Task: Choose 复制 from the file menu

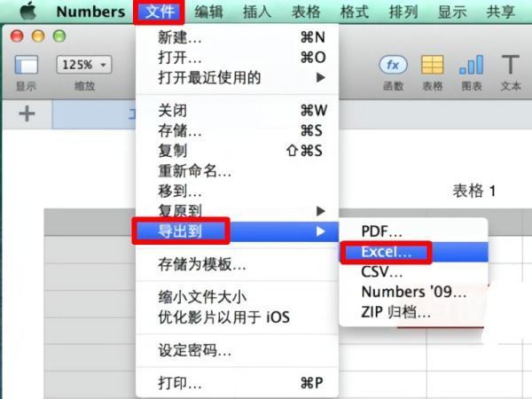Action: (x=237, y=151)
